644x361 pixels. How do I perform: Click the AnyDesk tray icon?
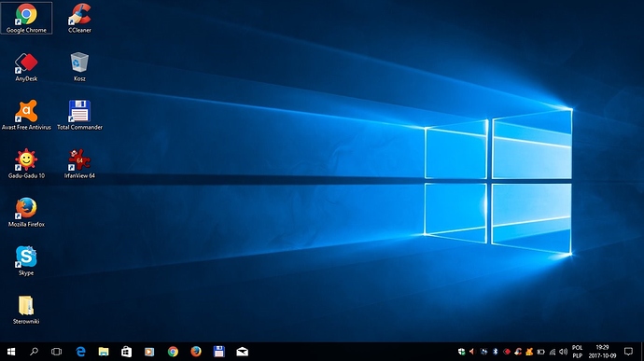click(x=507, y=352)
